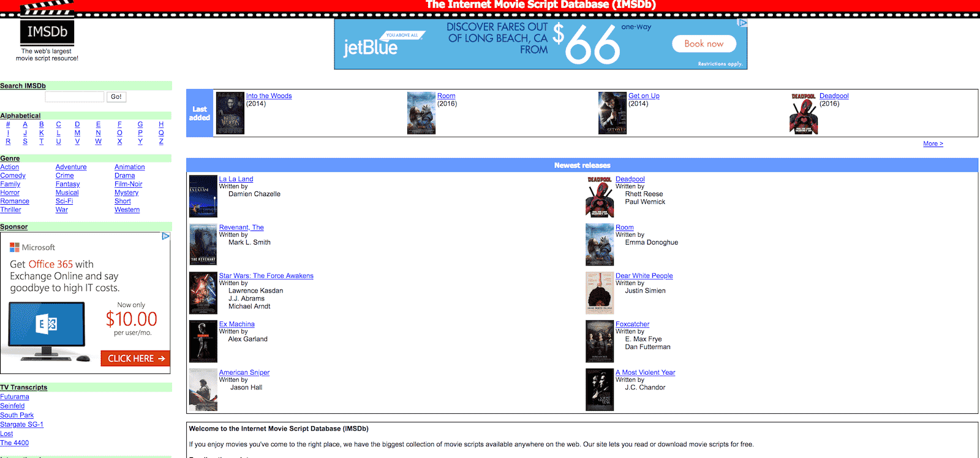Open the Dear White People poster thumbnail

(600, 293)
